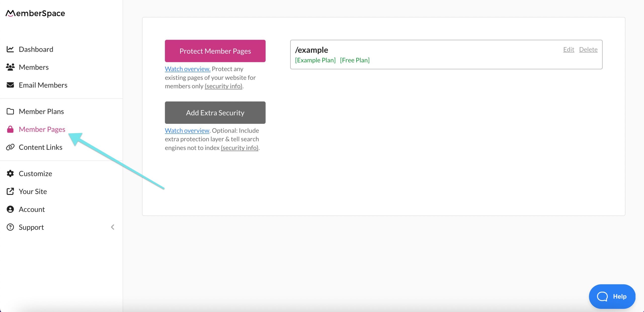
Task: Open Content Links in the sidebar
Action: pos(41,147)
